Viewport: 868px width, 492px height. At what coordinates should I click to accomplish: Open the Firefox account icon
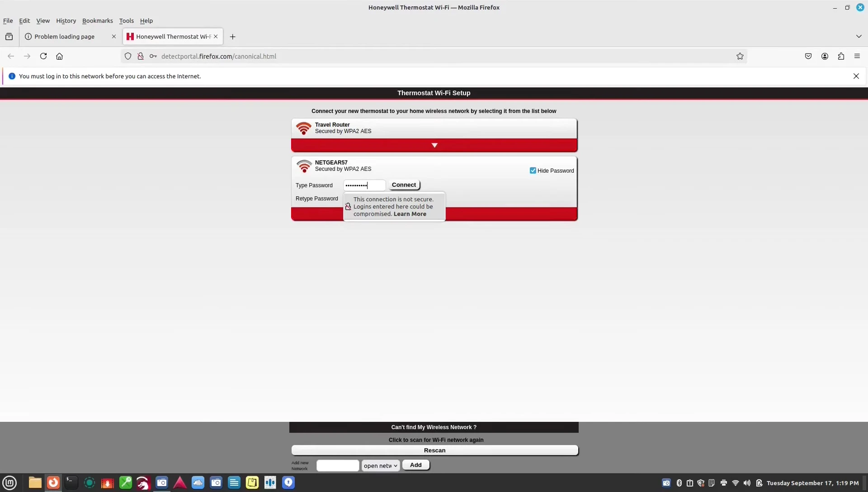[x=825, y=56]
